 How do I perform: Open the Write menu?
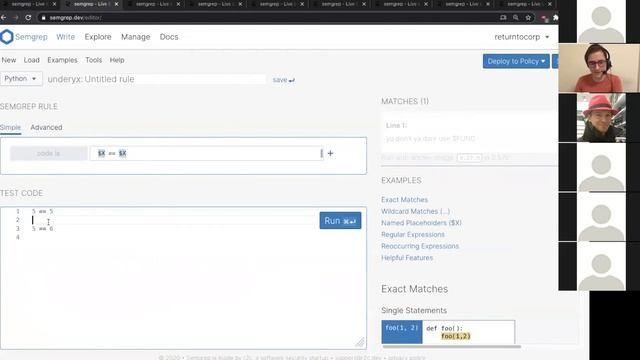pyautogui.click(x=65, y=37)
